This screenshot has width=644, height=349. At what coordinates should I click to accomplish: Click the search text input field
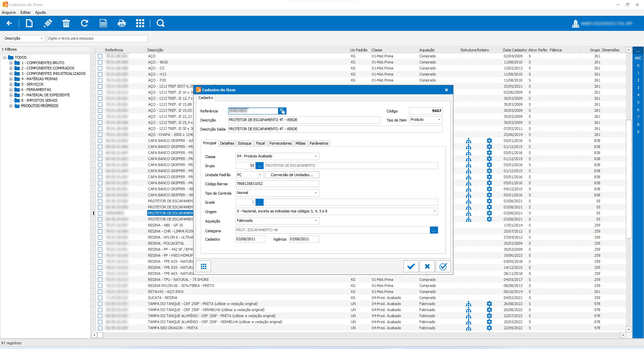97,39
